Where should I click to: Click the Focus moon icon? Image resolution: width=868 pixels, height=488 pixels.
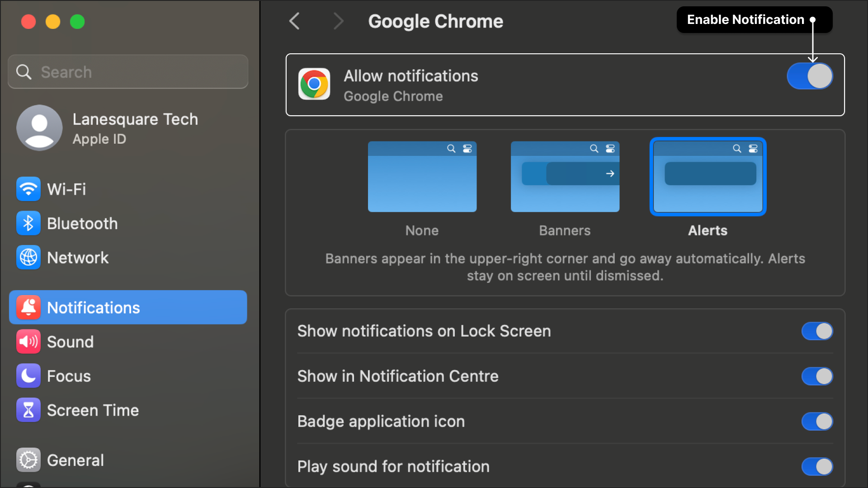point(28,376)
